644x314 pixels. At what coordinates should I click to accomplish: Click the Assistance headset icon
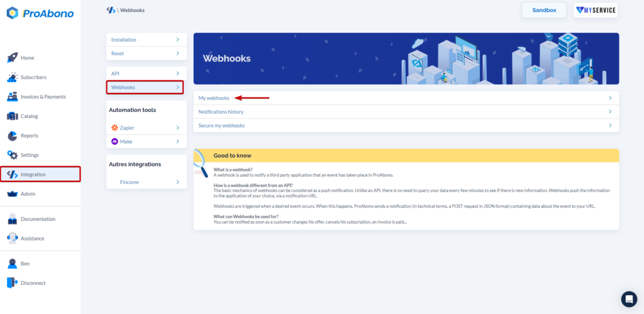[13, 238]
